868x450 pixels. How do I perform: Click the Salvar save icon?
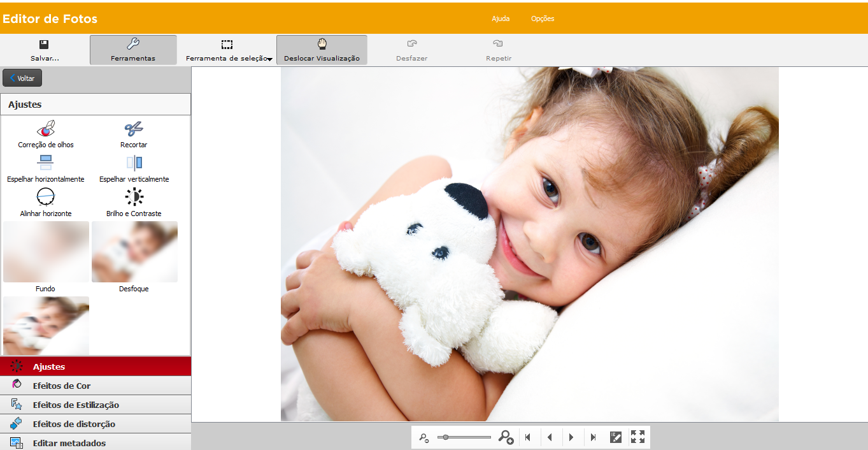pos(44,45)
